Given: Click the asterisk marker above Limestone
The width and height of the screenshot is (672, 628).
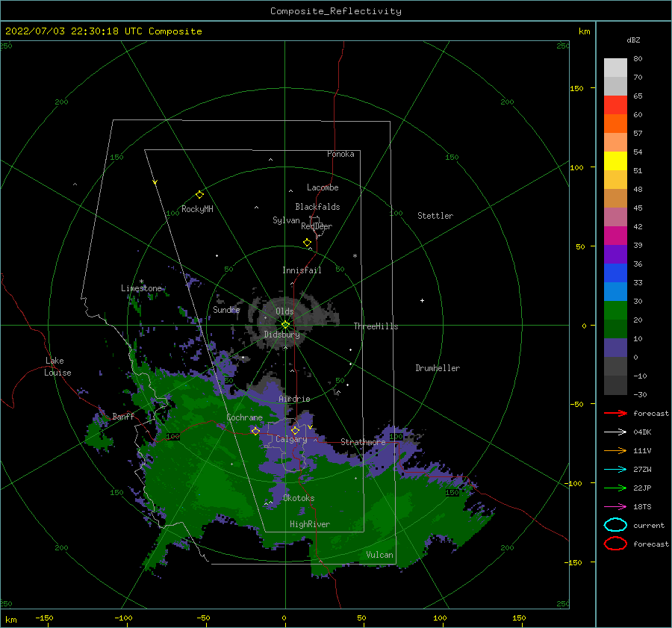Looking at the screenshot, I should (x=141, y=282).
